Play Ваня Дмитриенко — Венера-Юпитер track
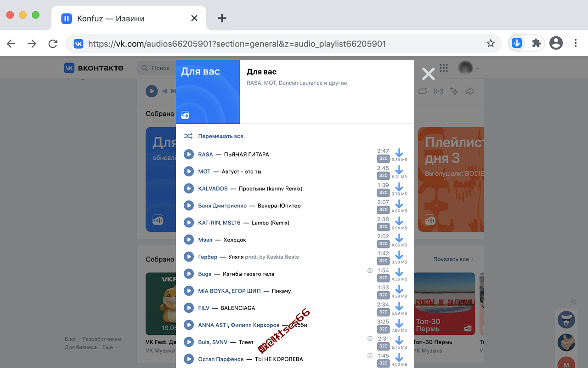588x368 pixels. point(189,206)
